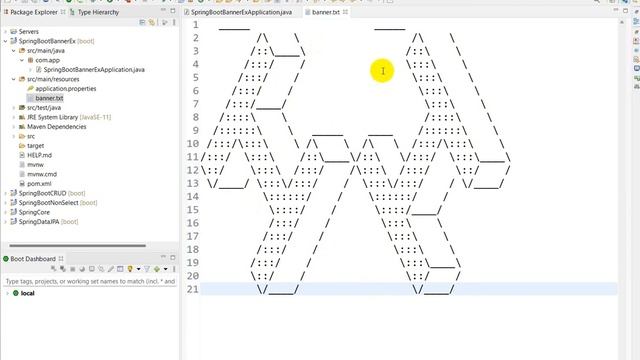Viewport: 640px width, 360px height.
Task: Maximize the Package Explorer view
Action: pos(173,10)
